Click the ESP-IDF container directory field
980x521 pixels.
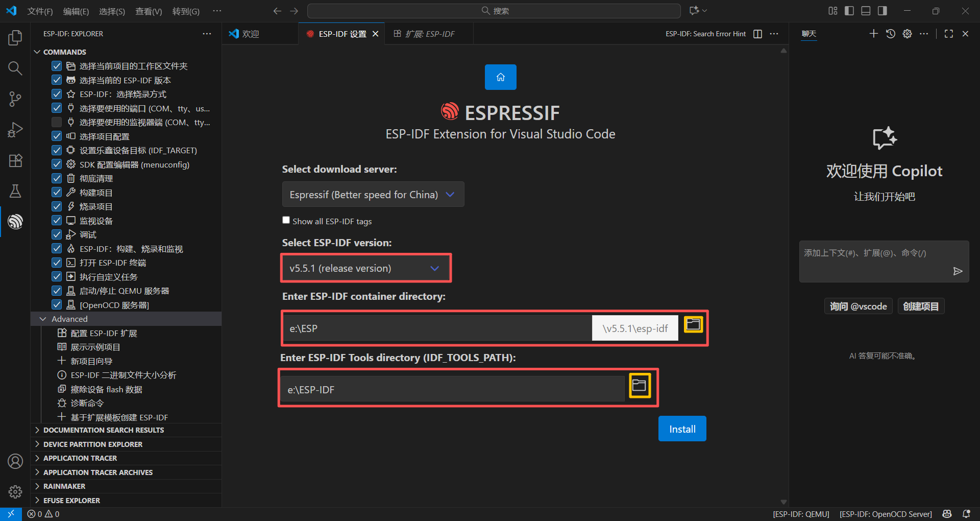point(437,328)
